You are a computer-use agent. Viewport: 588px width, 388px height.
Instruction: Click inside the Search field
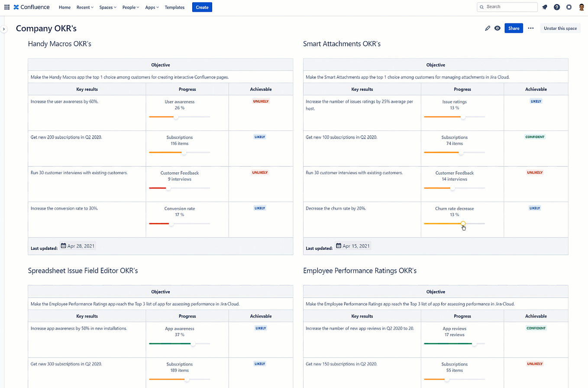pos(507,7)
